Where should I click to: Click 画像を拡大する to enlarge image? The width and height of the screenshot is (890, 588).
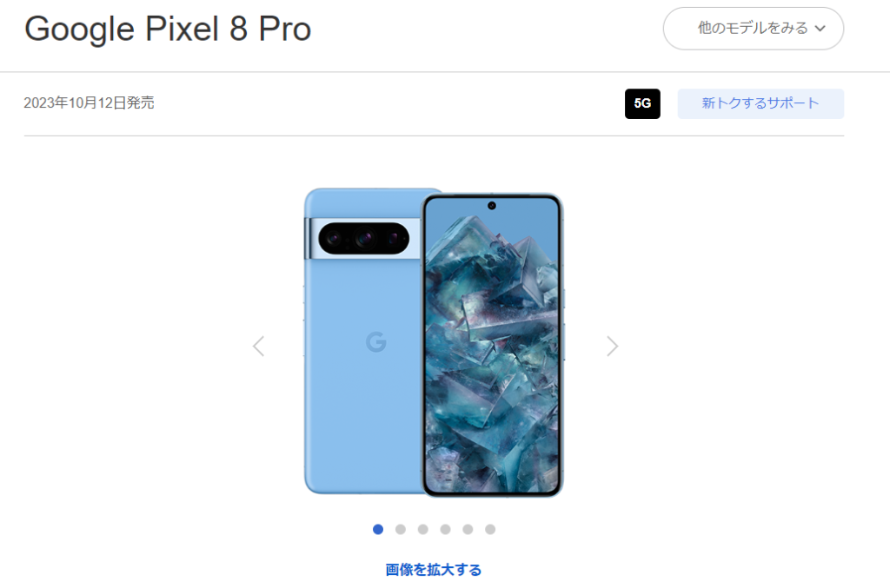click(x=434, y=570)
